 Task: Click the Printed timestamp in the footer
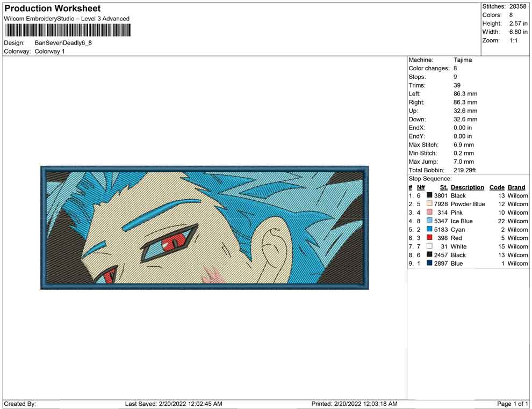pyautogui.click(x=354, y=404)
